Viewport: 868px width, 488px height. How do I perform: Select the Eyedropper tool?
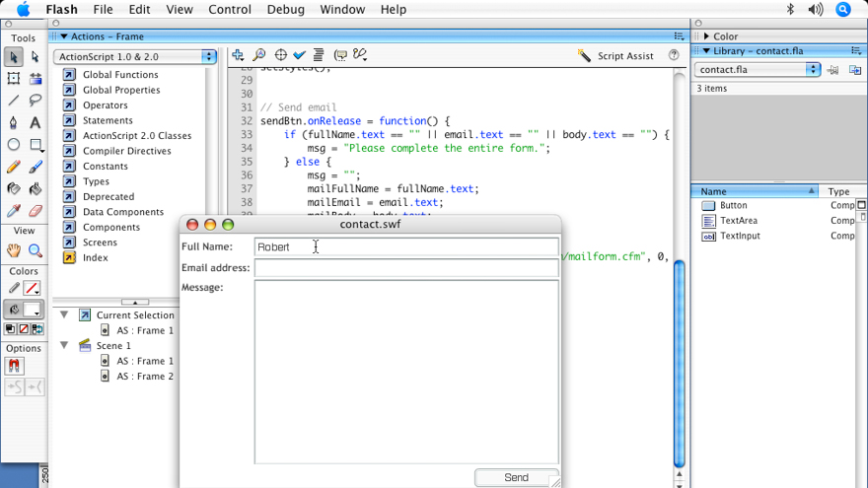[x=14, y=210]
